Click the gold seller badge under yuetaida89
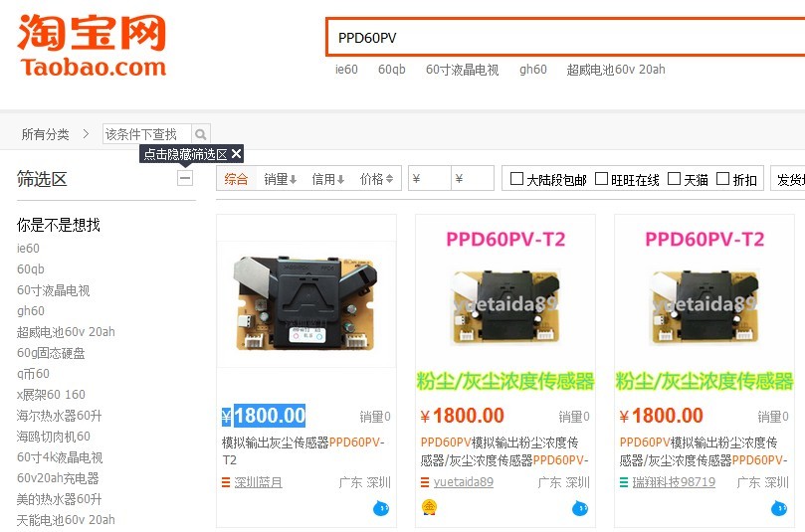The height and width of the screenshot is (532, 805). pos(429,507)
